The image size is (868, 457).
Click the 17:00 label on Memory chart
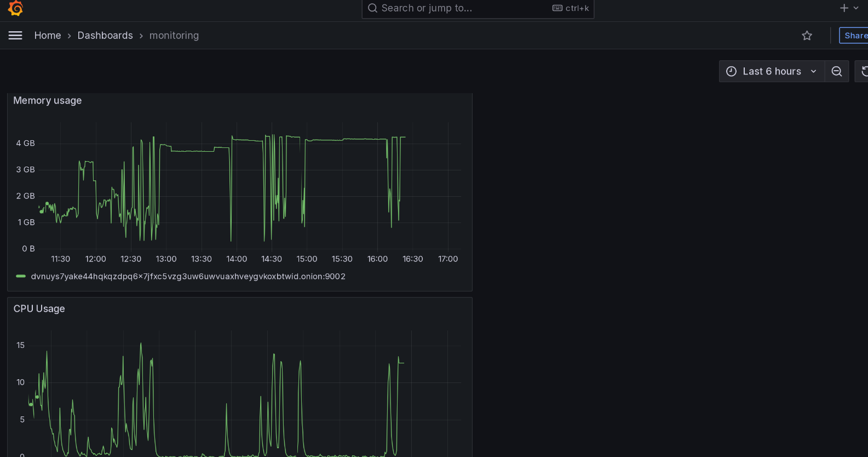(x=448, y=259)
